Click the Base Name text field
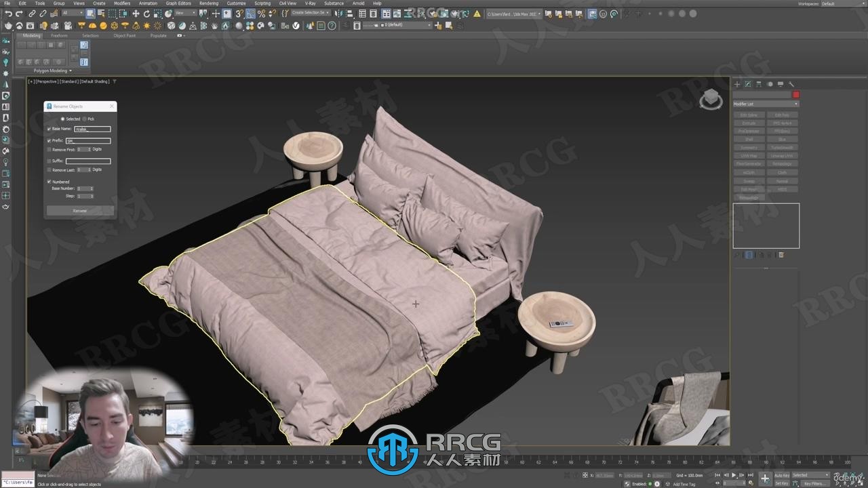 92,129
